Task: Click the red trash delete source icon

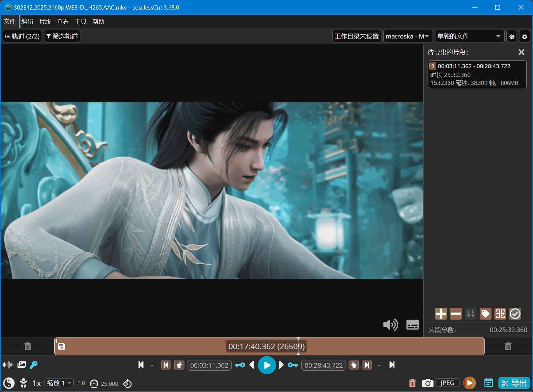Action: click(x=412, y=383)
